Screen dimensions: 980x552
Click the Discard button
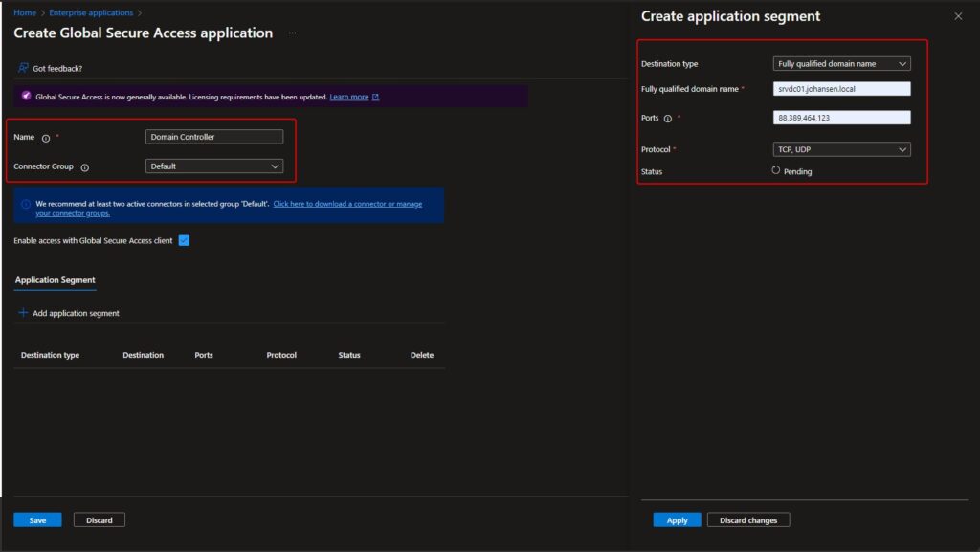100,519
